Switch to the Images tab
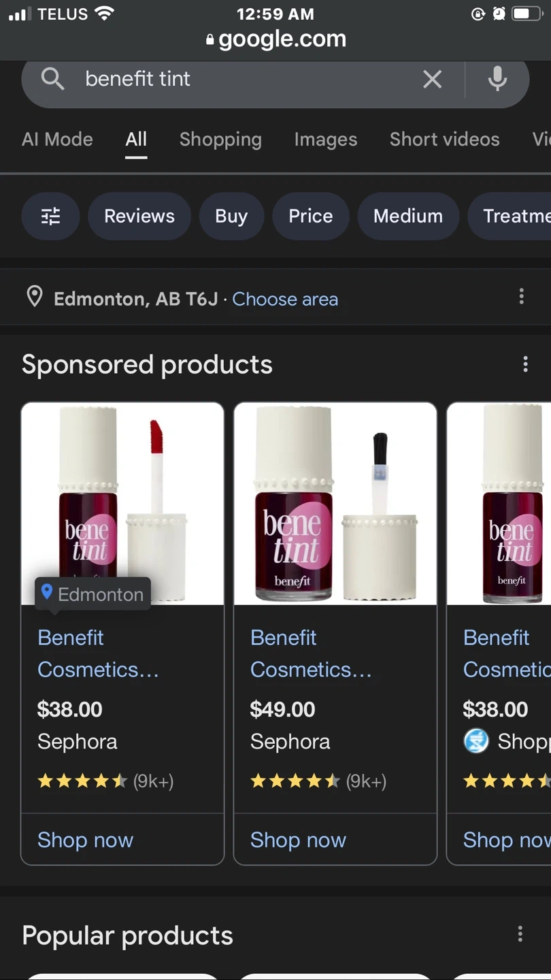This screenshot has width=551, height=980. pyautogui.click(x=326, y=140)
